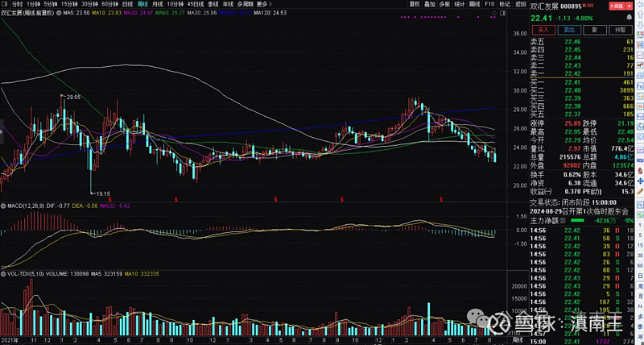Click the 标记 mark button

(x=505, y=4)
